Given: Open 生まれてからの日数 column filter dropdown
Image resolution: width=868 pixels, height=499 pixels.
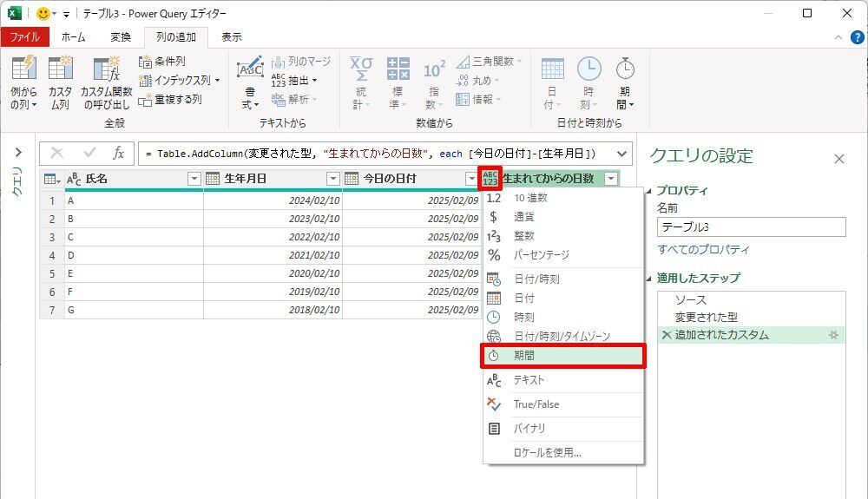Looking at the screenshot, I should click(x=610, y=179).
